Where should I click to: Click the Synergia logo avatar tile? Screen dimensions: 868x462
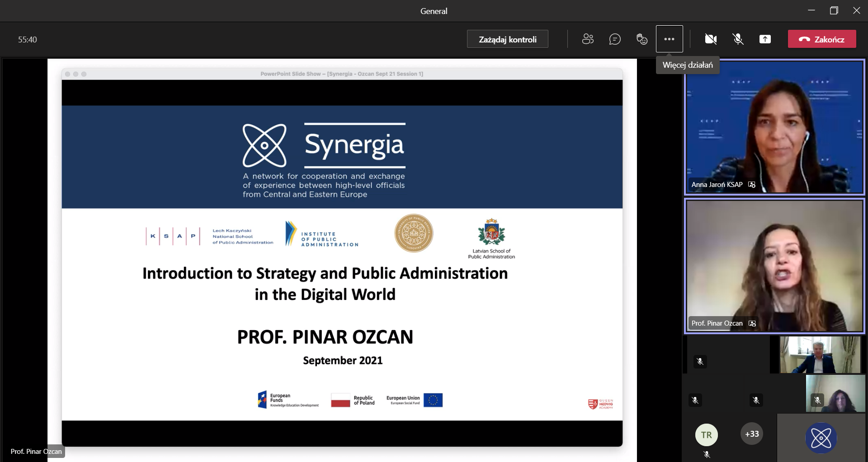click(x=821, y=438)
